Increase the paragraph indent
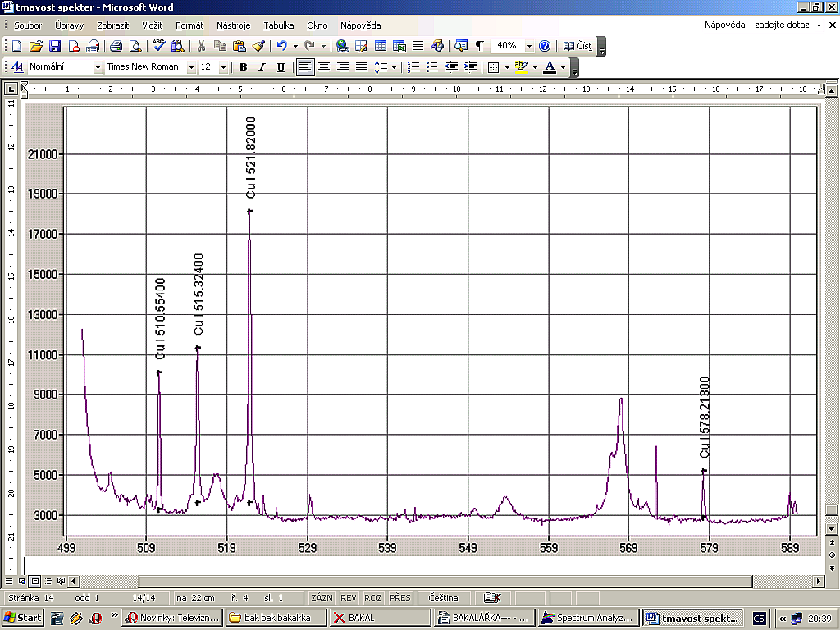Viewport: 840px width, 630px height. pyautogui.click(x=470, y=67)
